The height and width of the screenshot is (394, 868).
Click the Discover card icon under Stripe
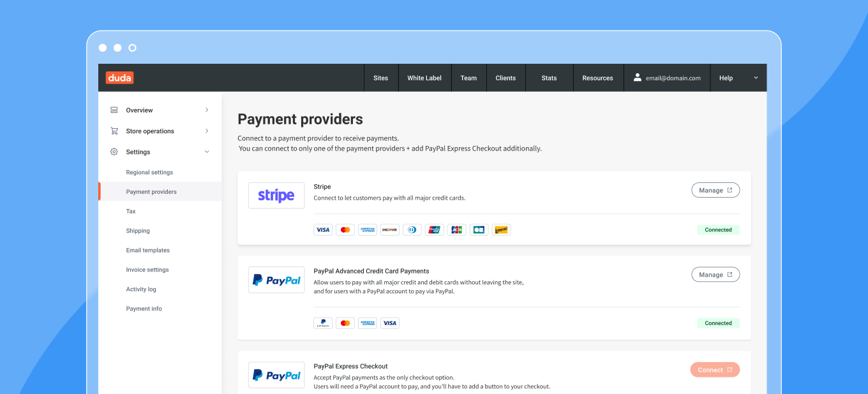[x=390, y=230]
